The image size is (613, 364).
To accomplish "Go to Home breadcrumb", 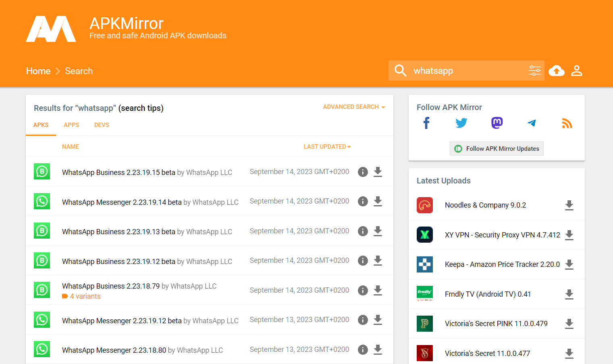I will (38, 71).
